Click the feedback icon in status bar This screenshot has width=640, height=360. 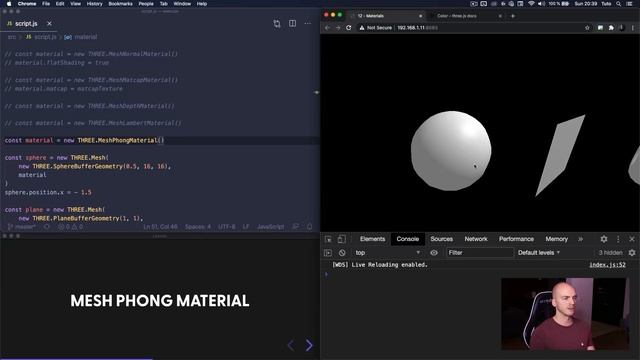point(296,227)
